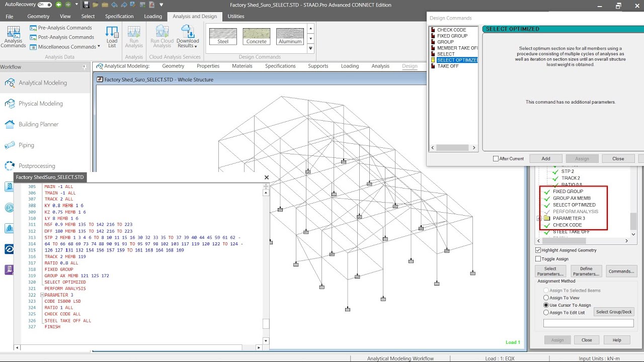
Task: Click the edit list input field
Action: [589, 323]
